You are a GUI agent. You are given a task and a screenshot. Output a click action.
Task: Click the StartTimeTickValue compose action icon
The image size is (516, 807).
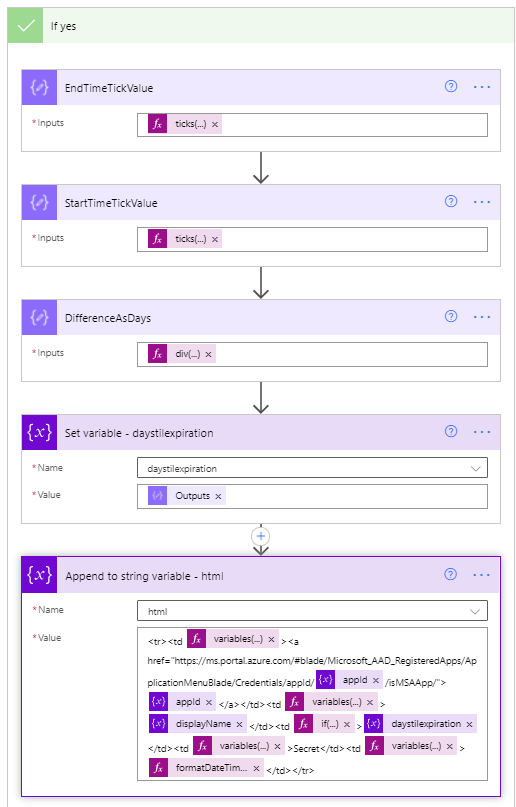[39, 202]
